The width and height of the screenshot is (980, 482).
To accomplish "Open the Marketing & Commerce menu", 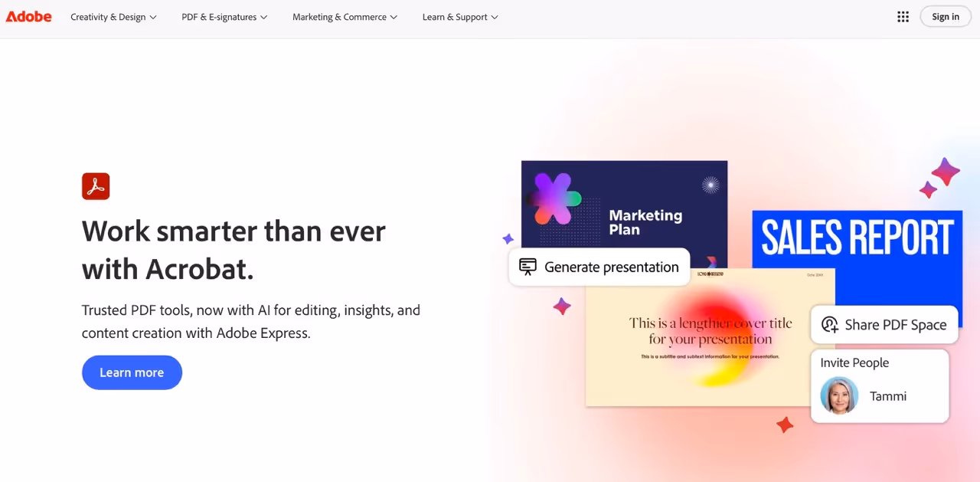I will [x=345, y=17].
